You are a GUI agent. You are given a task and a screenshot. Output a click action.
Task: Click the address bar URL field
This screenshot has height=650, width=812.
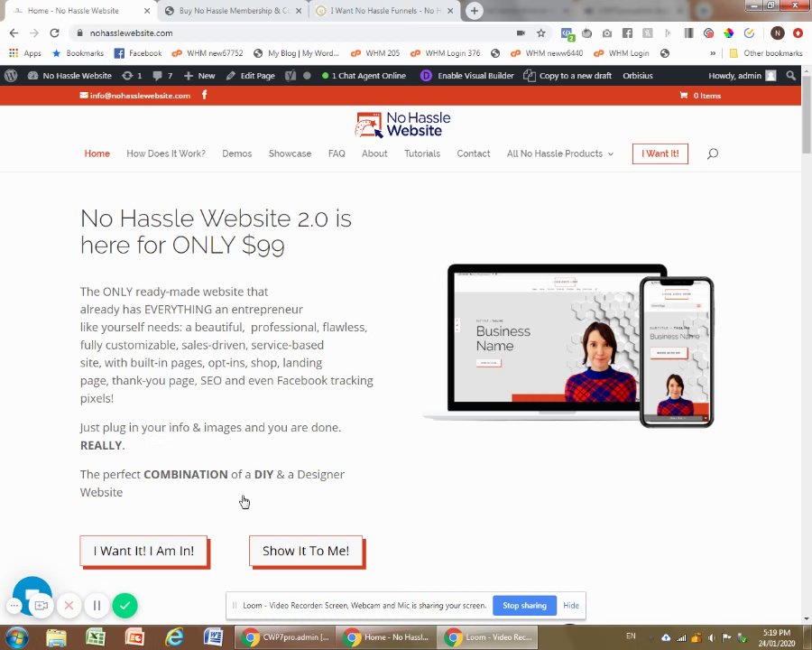(x=295, y=33)
